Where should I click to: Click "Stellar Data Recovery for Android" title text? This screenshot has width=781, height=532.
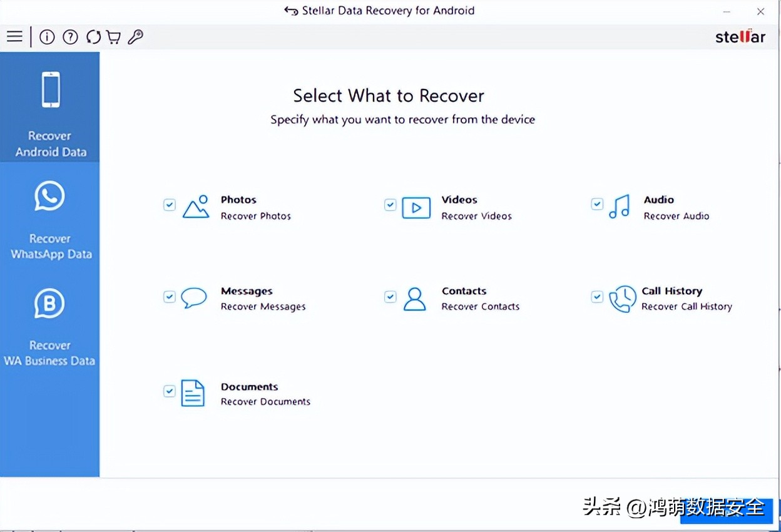(x=388, y=11)
